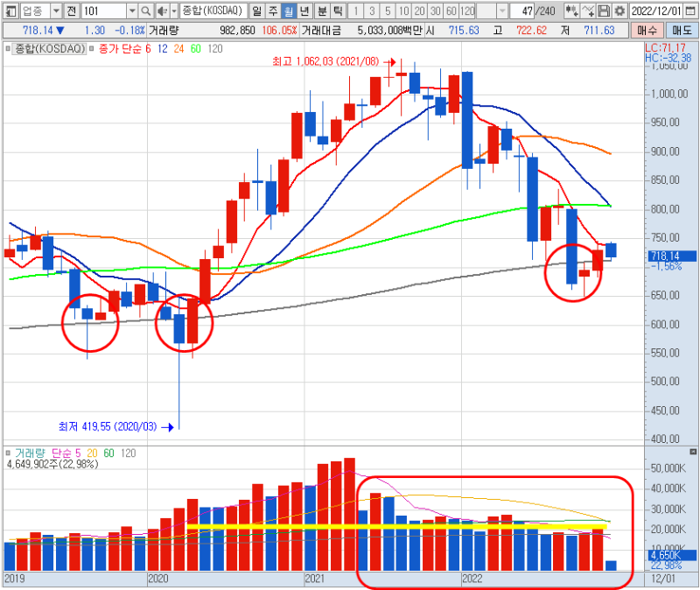The width and height of the screenshot is (700, 590).
Task: Click the volume panel corner button
Action: [x=693, y=452]
